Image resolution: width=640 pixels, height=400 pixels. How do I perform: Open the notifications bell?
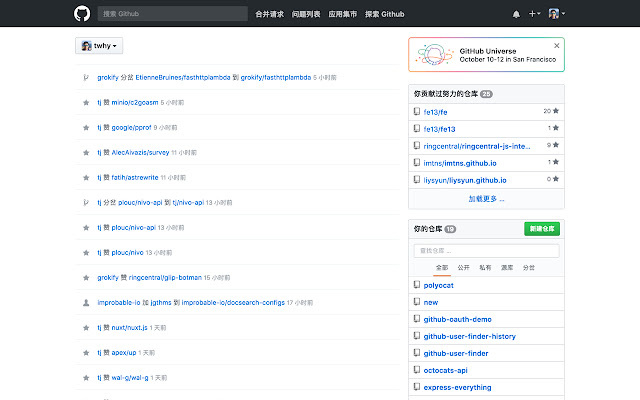(x=516, y=14)
